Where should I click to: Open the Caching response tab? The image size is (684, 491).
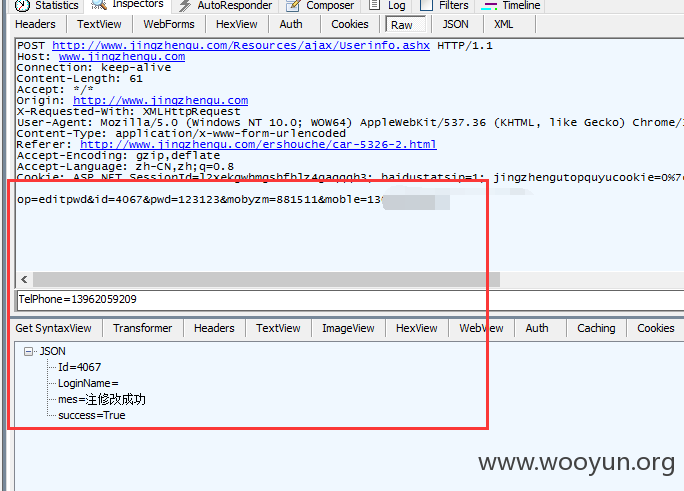click(596, 328)
